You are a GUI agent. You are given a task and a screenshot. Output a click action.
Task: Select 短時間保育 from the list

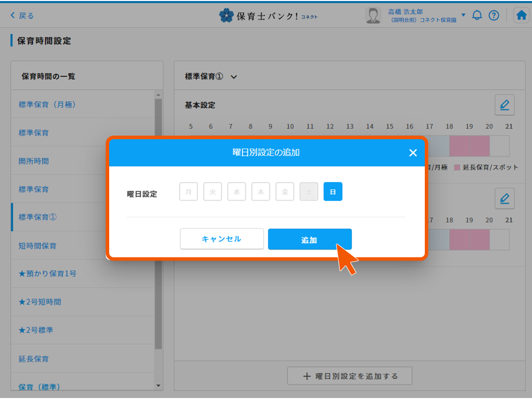[37, 246]
